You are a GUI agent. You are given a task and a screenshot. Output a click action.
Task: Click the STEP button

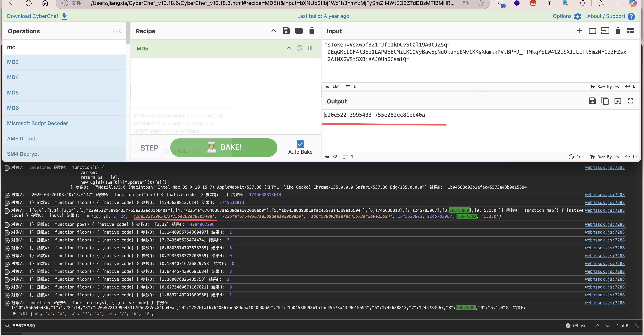(x=149, y=148)
